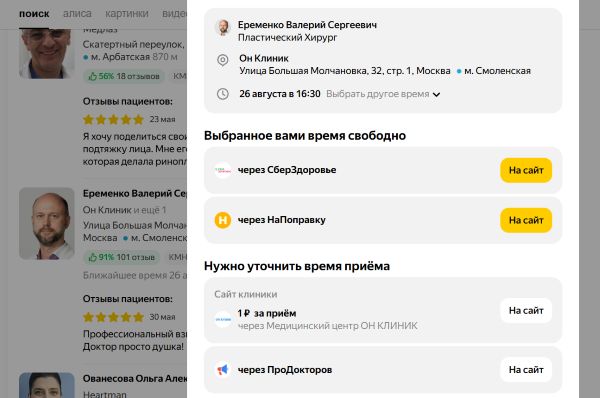Click five-star rating dated 30 мая
This screenshot has height=398, width=600.
[113, 317]
